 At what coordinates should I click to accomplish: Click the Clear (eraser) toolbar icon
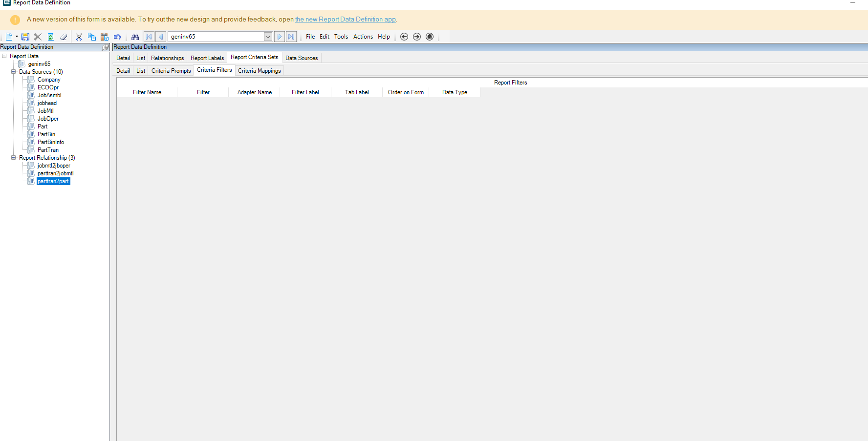(64, 37)
